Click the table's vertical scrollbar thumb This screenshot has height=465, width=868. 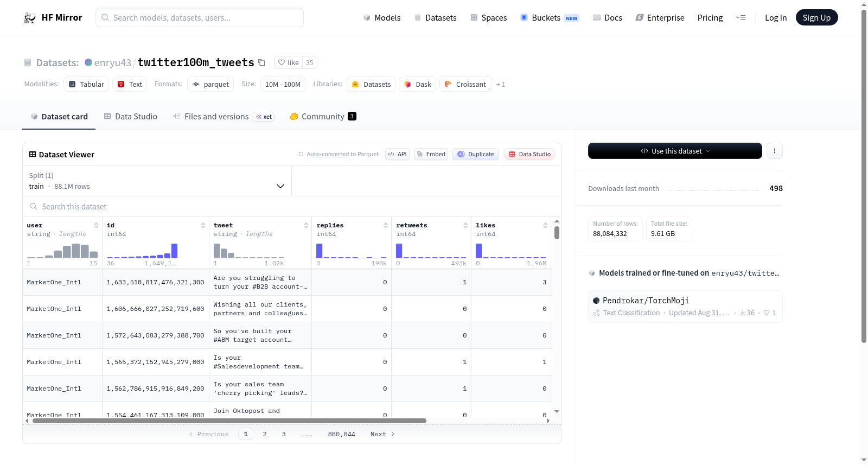pos(557,233)
